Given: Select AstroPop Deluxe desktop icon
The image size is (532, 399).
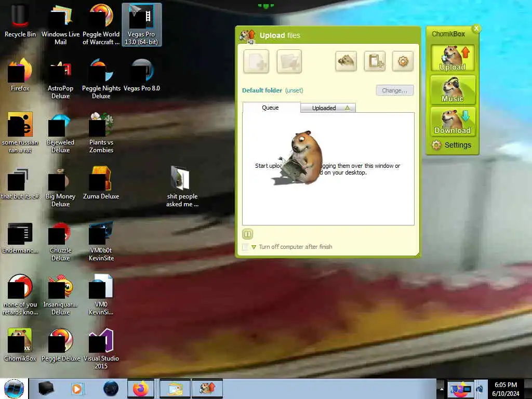Looking at the screenshot, I should pos(60,79).
